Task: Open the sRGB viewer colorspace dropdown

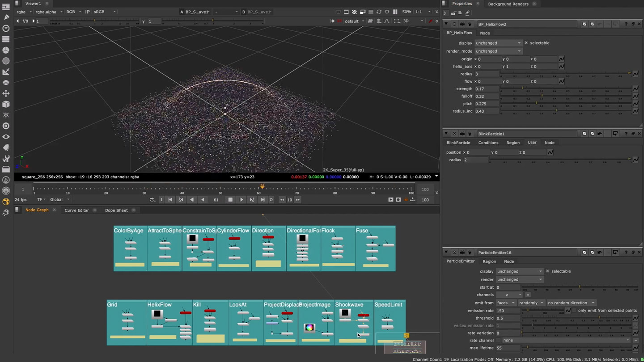Action: pyautogui.click(x=104, y=12)
